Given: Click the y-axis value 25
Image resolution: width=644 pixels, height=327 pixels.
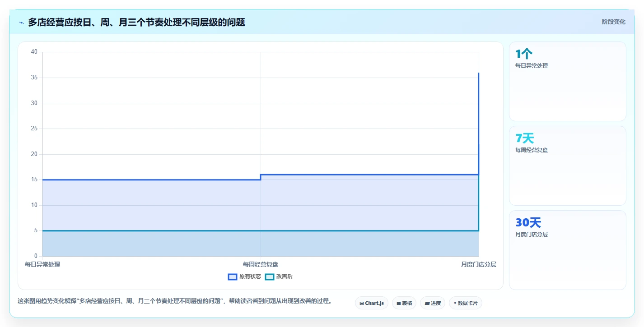Looking at the screenshot, I should tap(34, 129).
